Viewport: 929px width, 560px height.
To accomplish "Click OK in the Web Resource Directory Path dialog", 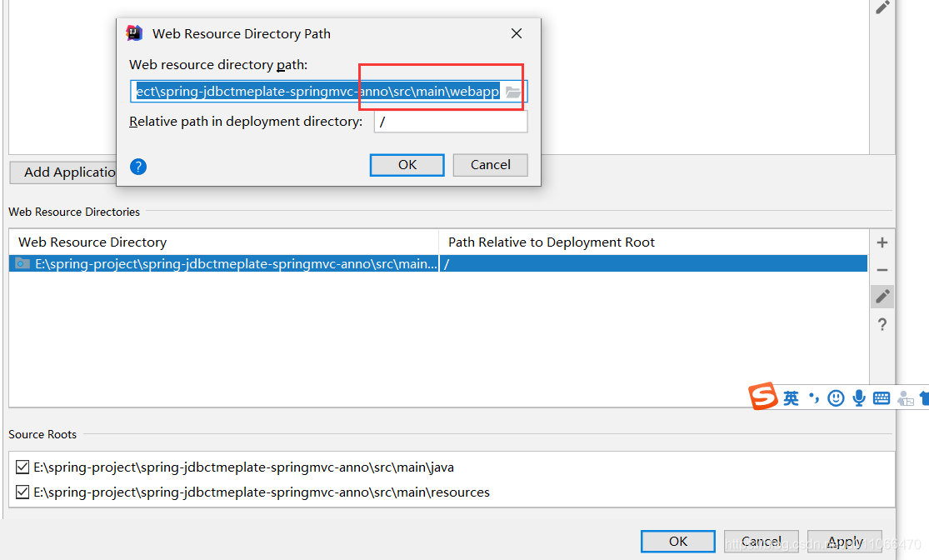I will coord(407,164).
